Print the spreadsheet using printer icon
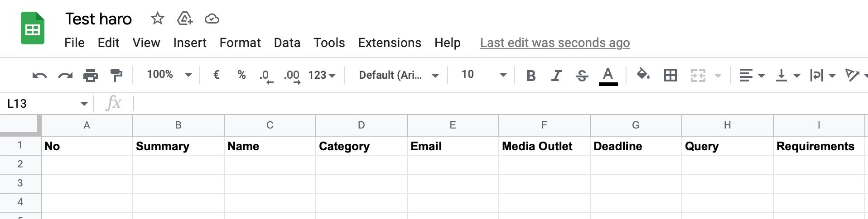The image size is (868, 219). point(91,75)
